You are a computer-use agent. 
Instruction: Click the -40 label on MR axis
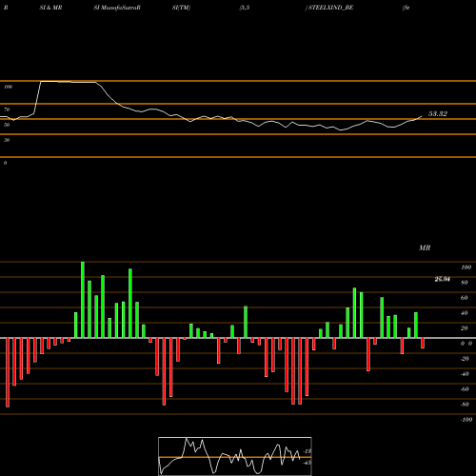click(x=465, y=374)
